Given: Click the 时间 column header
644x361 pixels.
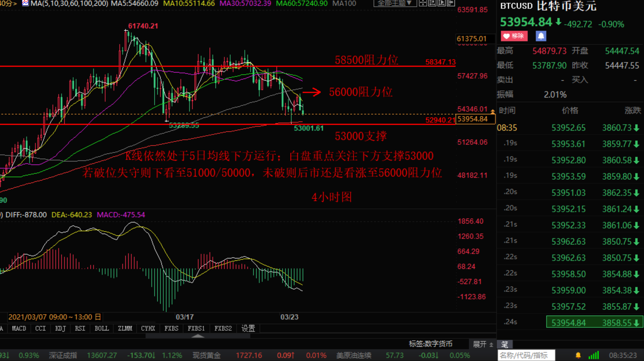Looking at the screenshot, I should pos(507,110).
